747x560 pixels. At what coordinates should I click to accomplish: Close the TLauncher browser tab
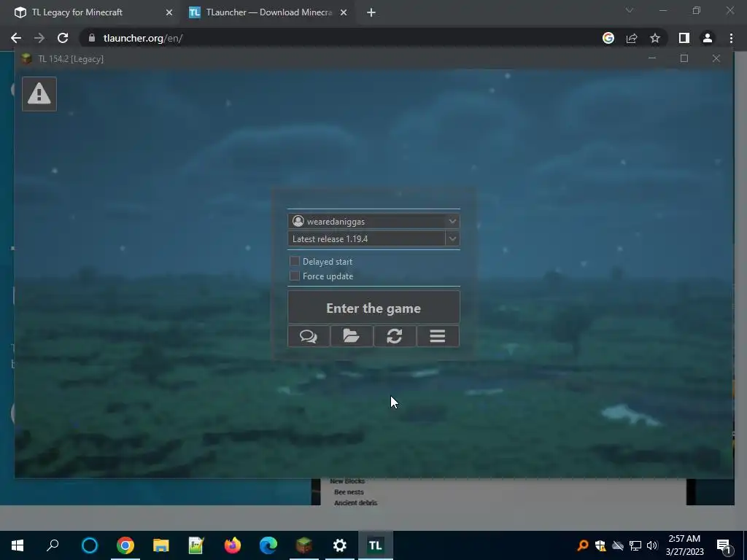click(344, 12)
